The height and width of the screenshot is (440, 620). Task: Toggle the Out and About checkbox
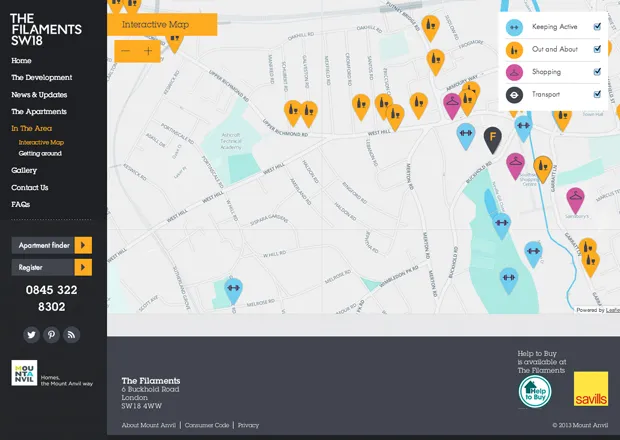pos(597,49)
